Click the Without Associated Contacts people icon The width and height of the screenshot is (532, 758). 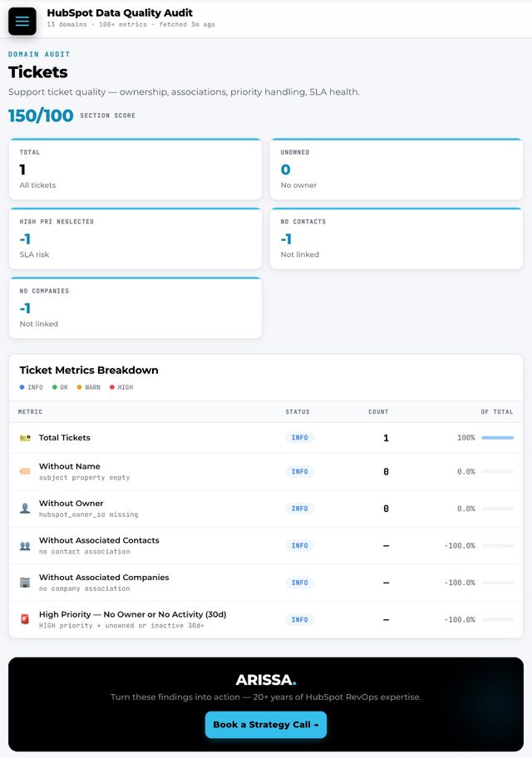[x=25, y=546]
